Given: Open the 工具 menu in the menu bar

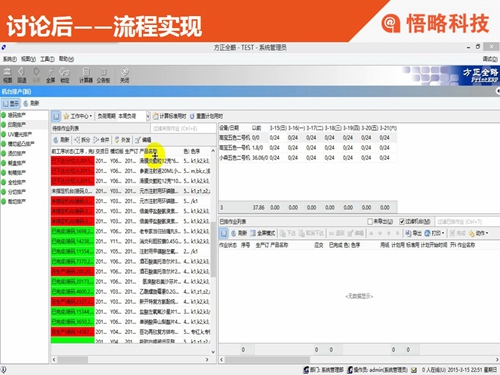Looking at the screenshot, I should coord(47,59).
